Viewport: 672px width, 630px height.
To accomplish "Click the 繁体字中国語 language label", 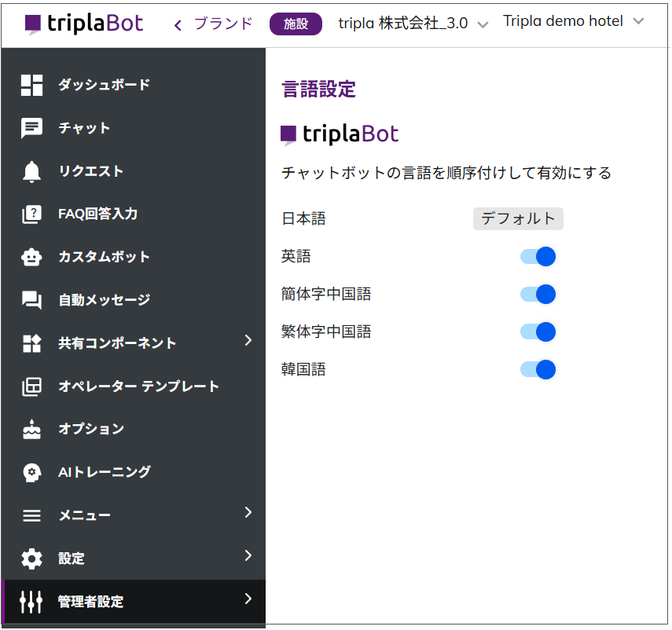I will pos(326,332).
